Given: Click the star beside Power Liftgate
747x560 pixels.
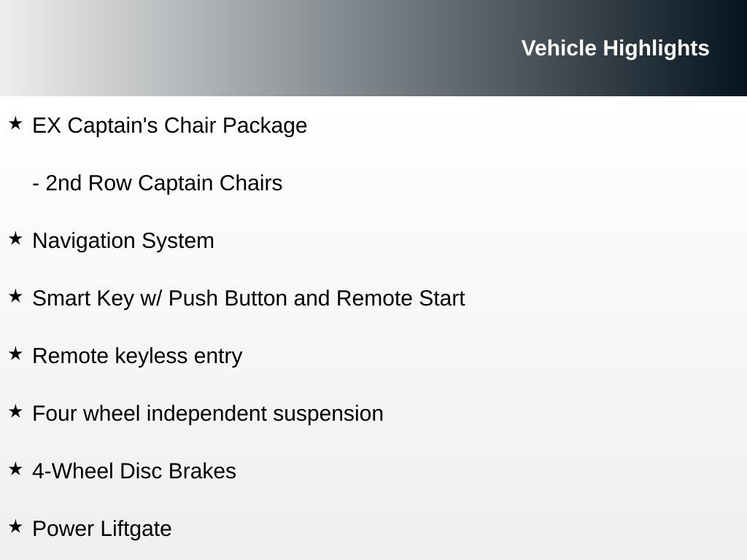Looking at the screenshot, I should [x=15, y=526].
